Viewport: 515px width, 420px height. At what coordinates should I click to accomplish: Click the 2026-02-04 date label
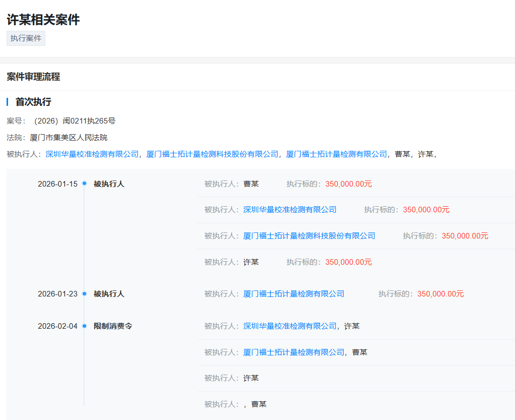click(x=57, y=326)
